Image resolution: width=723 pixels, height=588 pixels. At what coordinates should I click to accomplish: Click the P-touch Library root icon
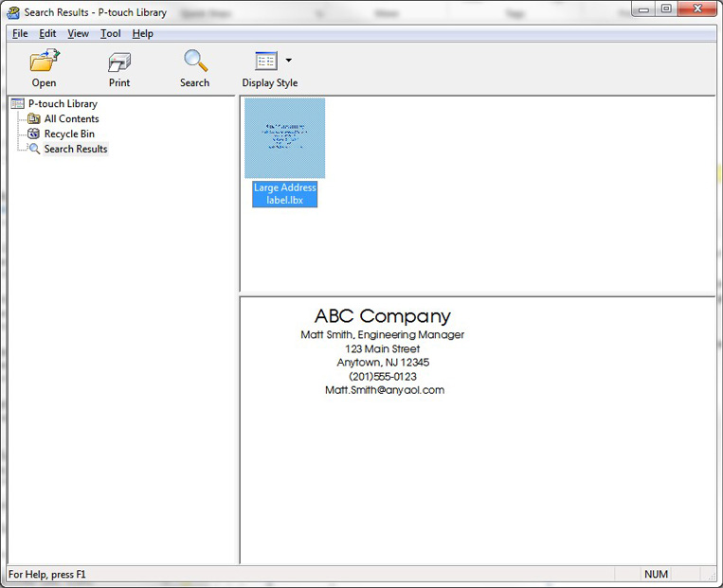[17, 104]
